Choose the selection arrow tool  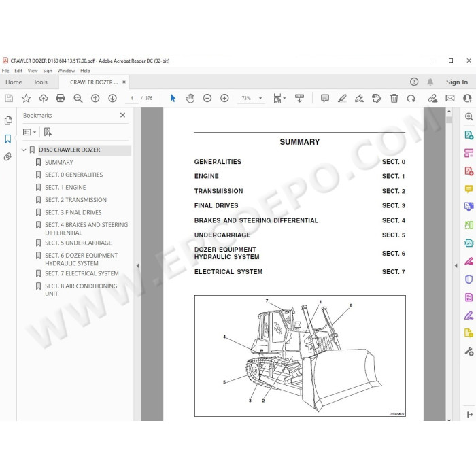click(x=173, y=98)
